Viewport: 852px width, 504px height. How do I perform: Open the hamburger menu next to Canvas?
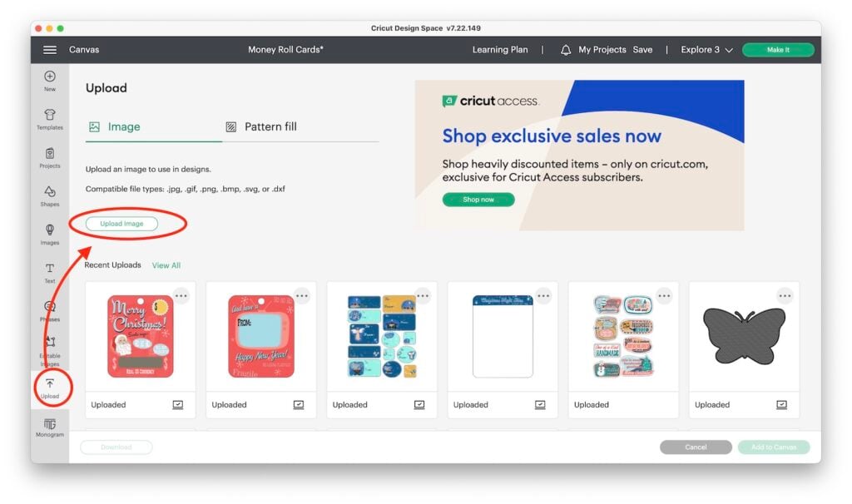[x=49, y=49]
